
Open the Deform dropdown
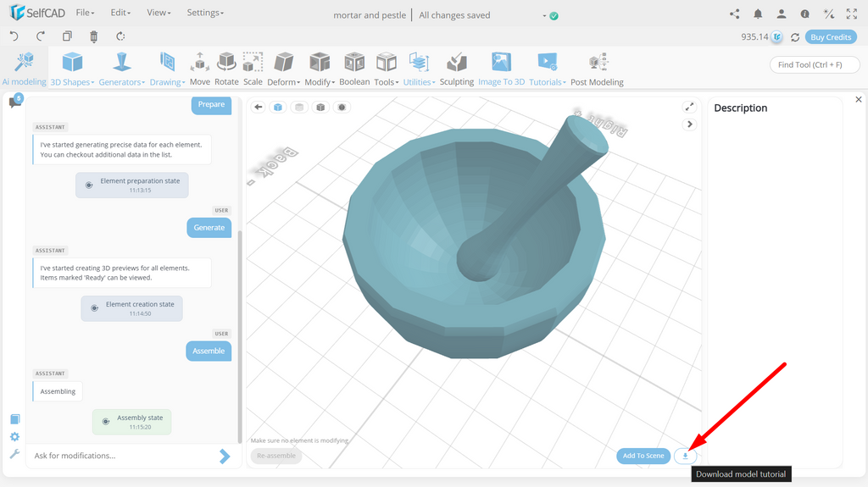(283, 69)
